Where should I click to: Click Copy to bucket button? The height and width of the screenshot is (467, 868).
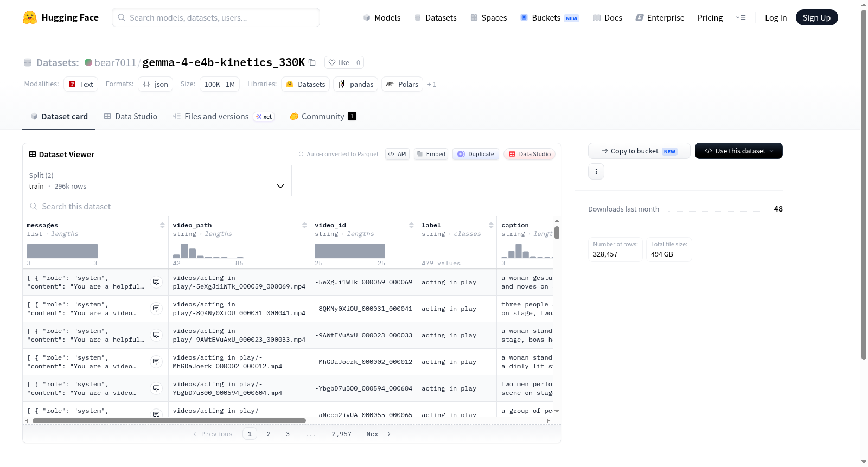point(639,151)
